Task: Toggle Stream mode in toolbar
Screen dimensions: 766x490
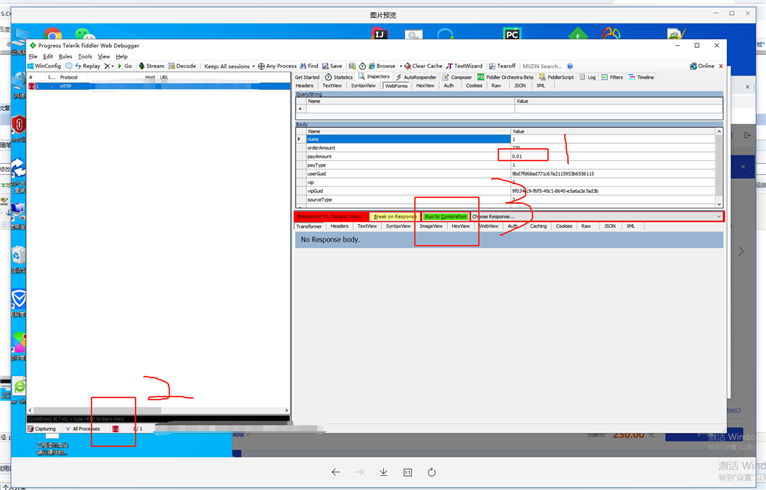Action: coord(151,66)
